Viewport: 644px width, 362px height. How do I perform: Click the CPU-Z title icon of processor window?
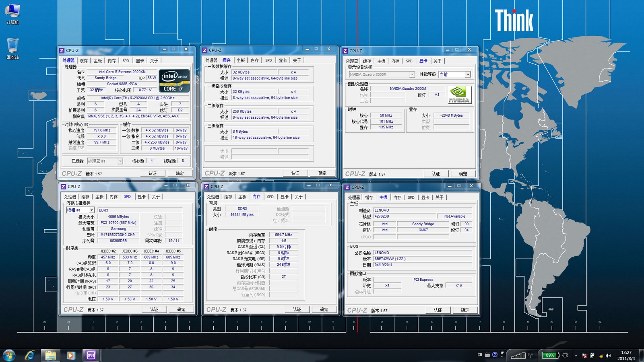point(62,51)
